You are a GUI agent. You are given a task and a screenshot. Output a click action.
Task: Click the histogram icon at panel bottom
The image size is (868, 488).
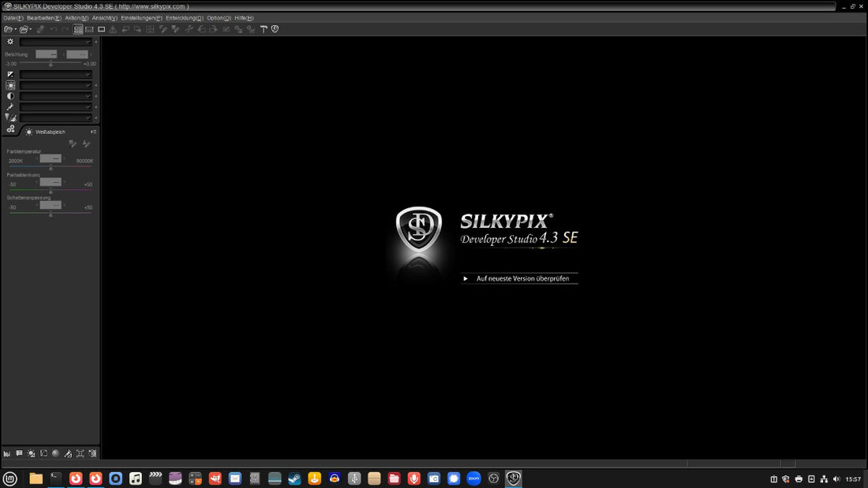[7, 453]
